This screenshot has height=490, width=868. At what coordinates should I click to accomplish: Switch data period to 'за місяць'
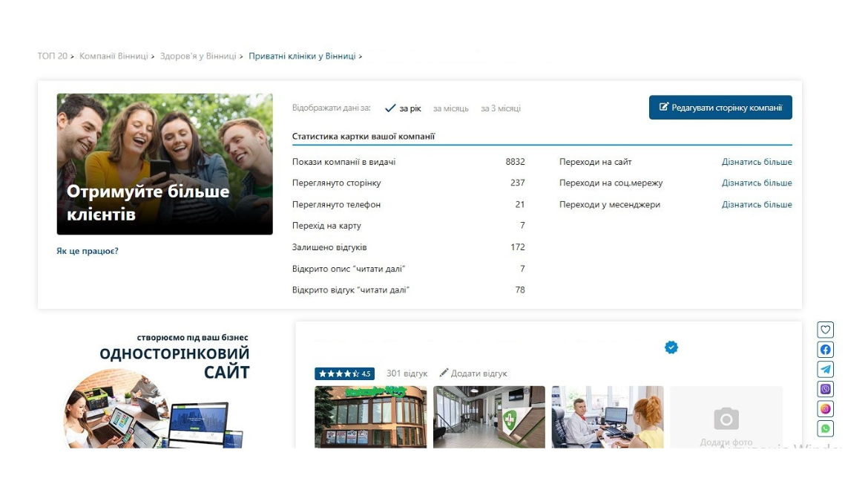[450, 108]
